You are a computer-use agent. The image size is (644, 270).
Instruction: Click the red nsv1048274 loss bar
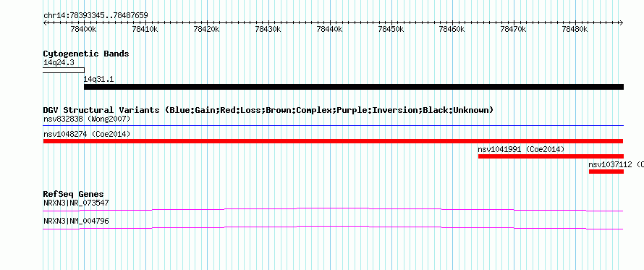point(333,141)
